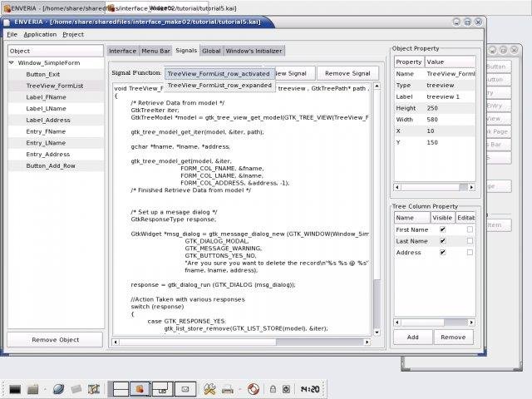The image size is (532, 399).
Task: Enable Editable checkbox for Address column
Action: 469,252
